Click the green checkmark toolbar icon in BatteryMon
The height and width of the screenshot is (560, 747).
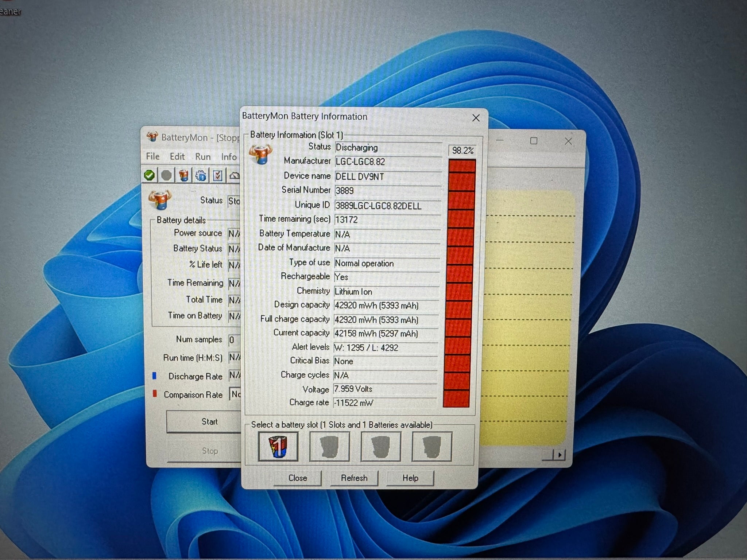click(150, 175)
